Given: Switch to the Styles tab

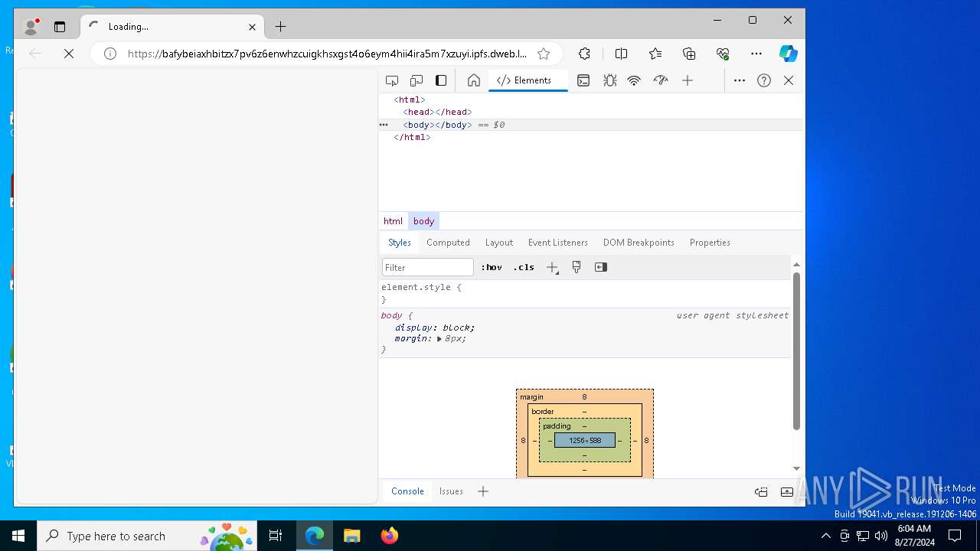Looking at the screenshot, I should click(400, 243).
